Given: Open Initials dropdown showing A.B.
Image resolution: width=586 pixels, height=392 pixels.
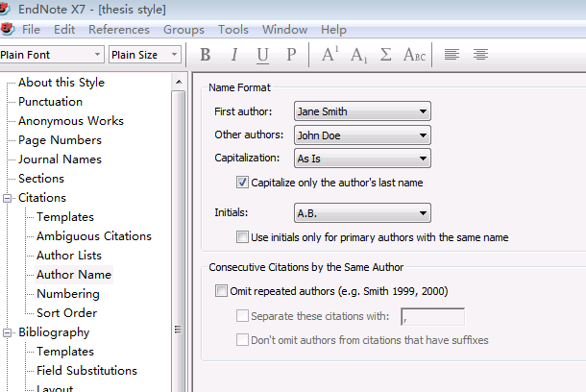Looking at the screenshot, I should point(362,213).
